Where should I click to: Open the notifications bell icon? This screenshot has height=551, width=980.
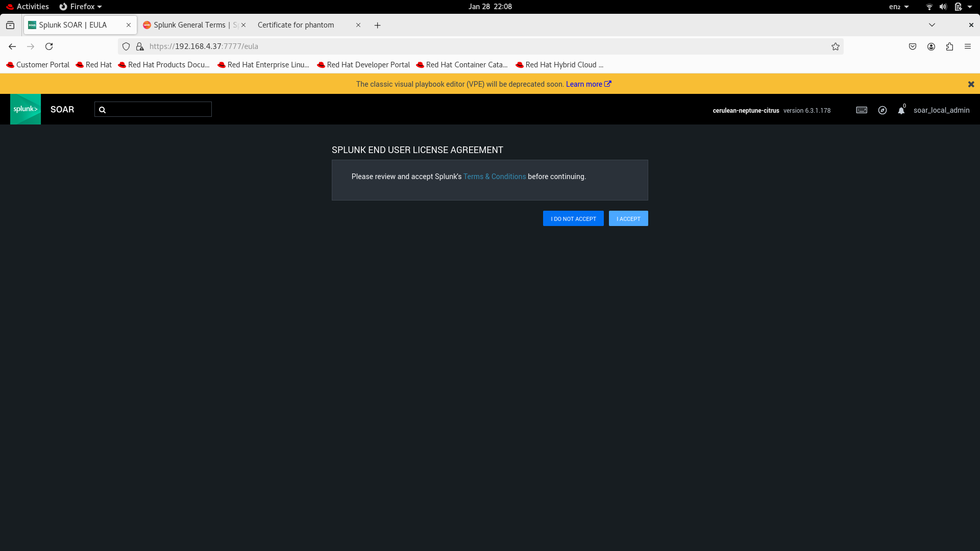[x=901, y=111]
